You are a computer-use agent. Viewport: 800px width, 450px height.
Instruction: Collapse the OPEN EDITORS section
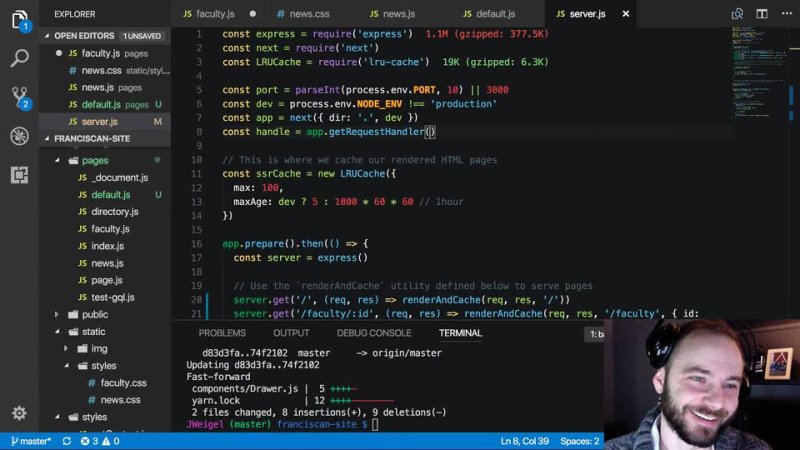(47, 36)
